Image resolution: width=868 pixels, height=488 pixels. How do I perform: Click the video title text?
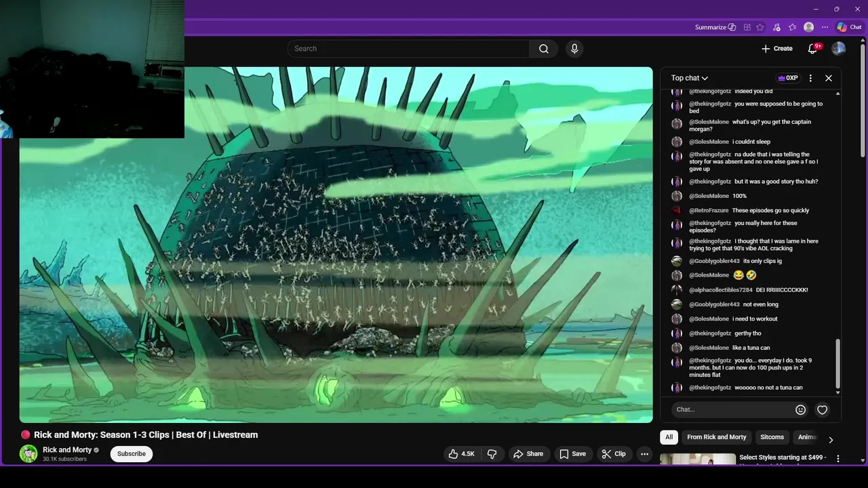146,435
